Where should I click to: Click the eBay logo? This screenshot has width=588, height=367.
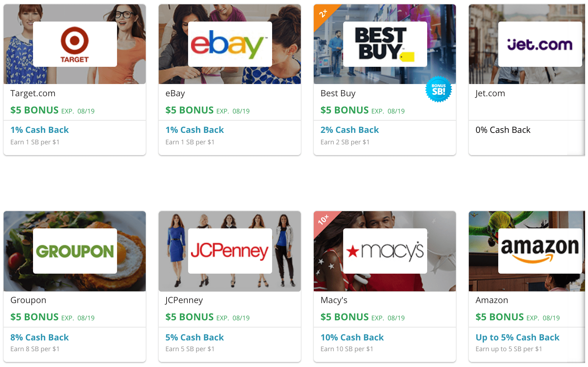230,44
